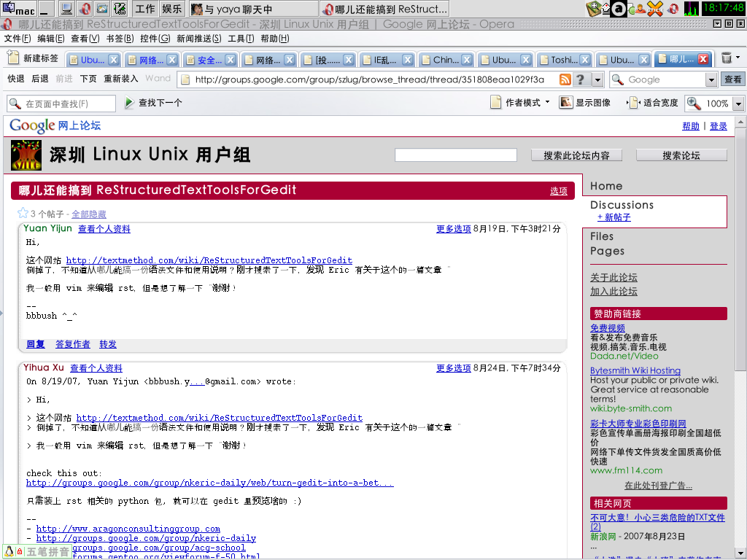Image resolution: width=747 pixels, height=560 pixels.
Task: Click the black circled 'a' tray icon
Action: pos(619,9)
